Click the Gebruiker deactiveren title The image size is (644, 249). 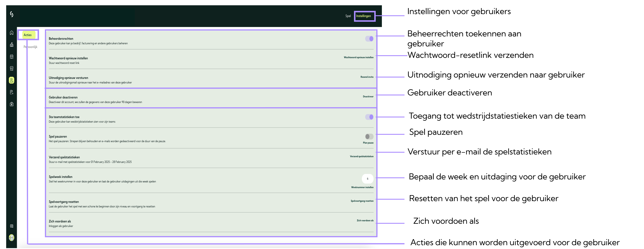63,97
